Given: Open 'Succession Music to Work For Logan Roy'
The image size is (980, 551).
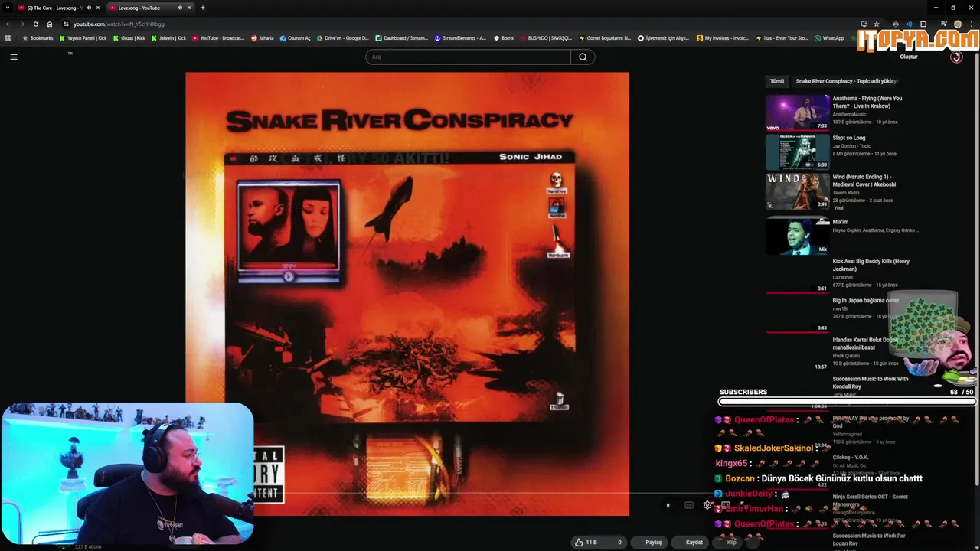Looking at the screenshot, I should (x=869, y=539).
